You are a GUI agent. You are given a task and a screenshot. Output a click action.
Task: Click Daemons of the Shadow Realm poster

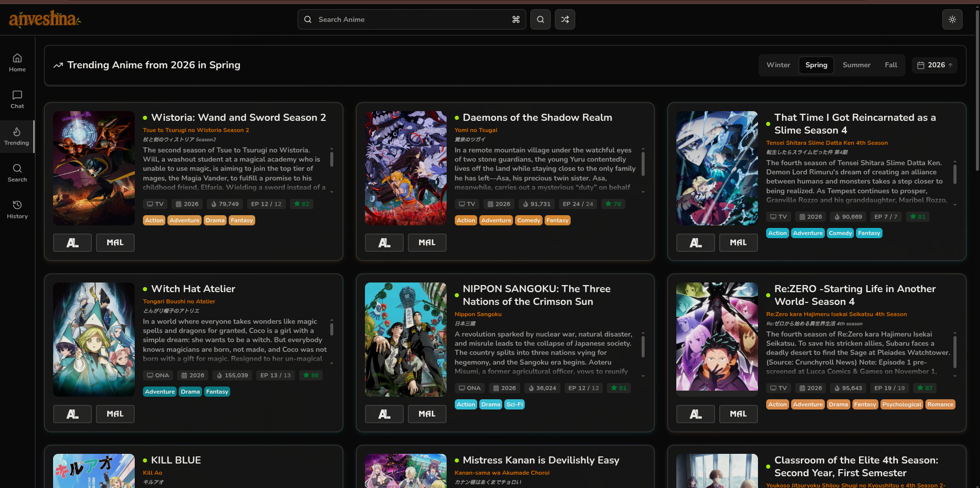(406, 168)
